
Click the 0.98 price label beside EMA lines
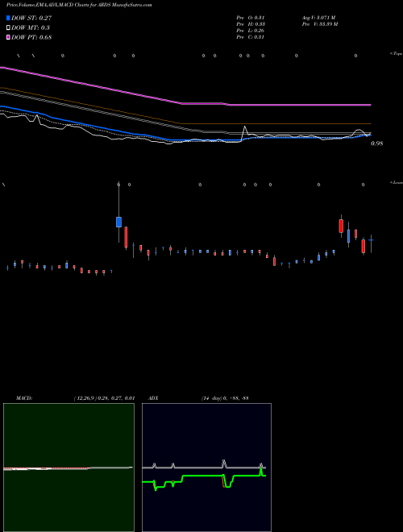pyautogui.click(x=377, y=143)
